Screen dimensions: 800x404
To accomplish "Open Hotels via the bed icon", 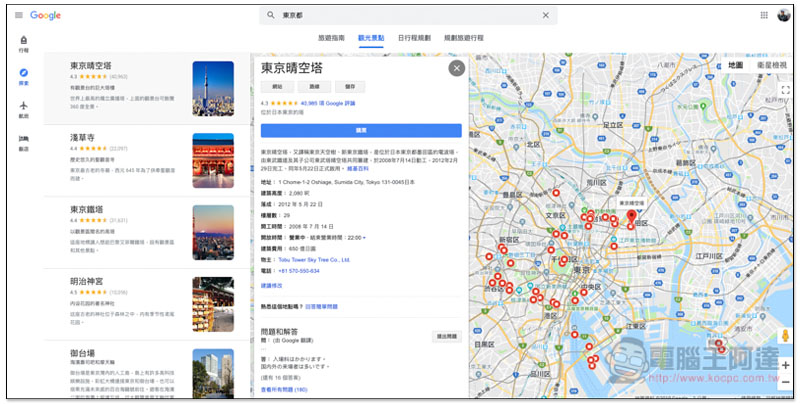I will pos(23,138).
